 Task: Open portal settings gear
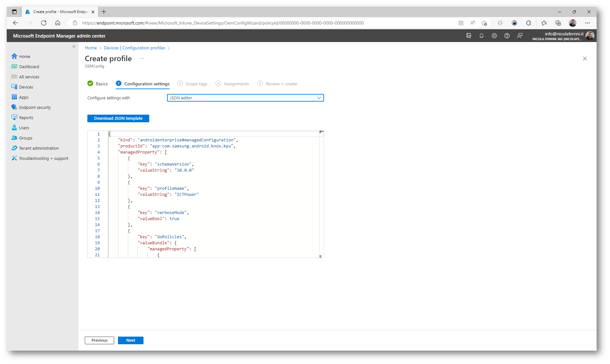494,36
